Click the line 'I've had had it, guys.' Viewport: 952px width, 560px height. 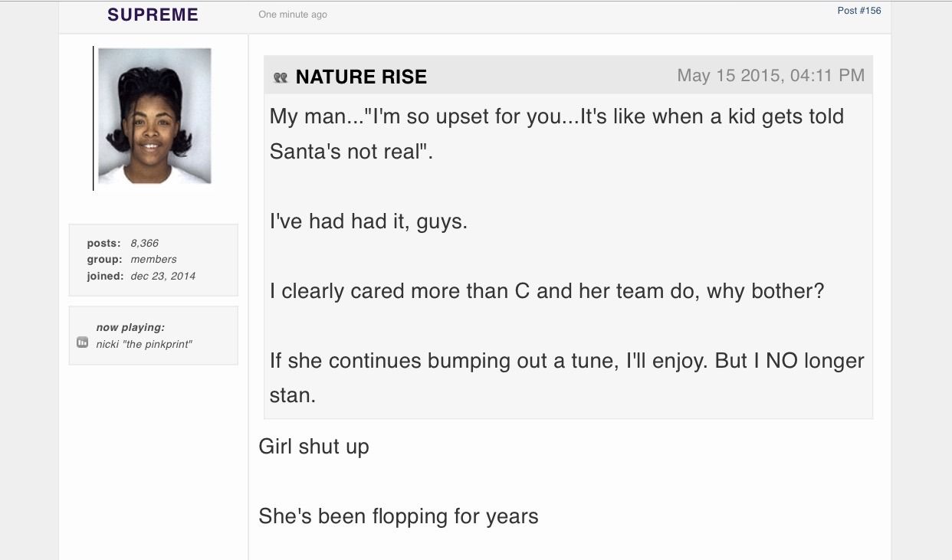[368, 222]
